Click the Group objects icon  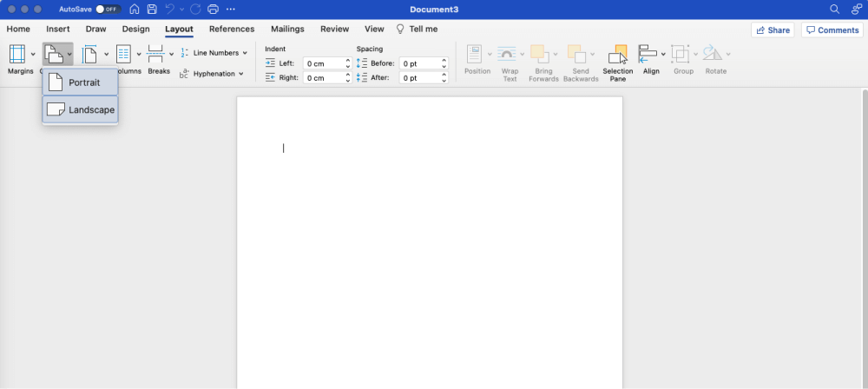[x=680, y=55]
